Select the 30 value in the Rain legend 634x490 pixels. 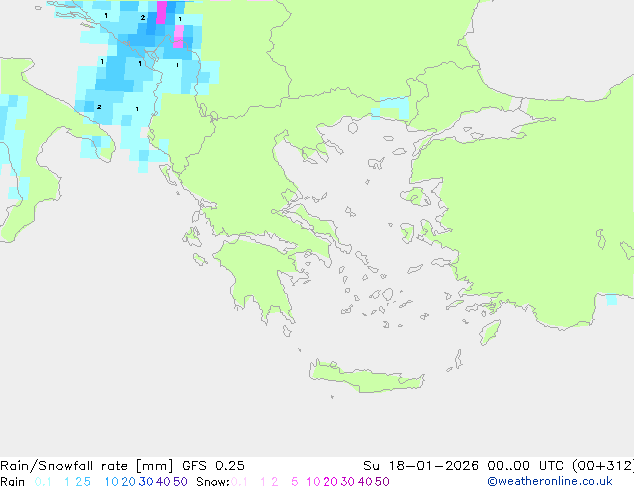click(146, 482)
